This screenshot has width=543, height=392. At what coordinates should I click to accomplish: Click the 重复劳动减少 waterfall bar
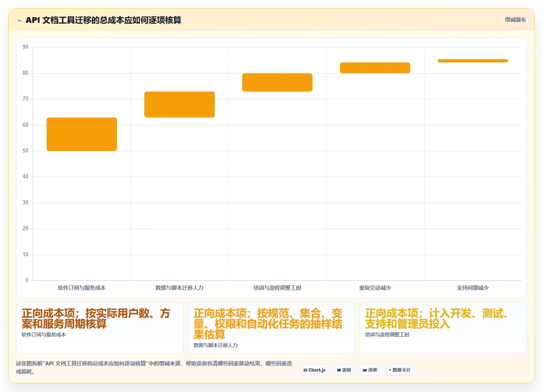click(375, 68)
